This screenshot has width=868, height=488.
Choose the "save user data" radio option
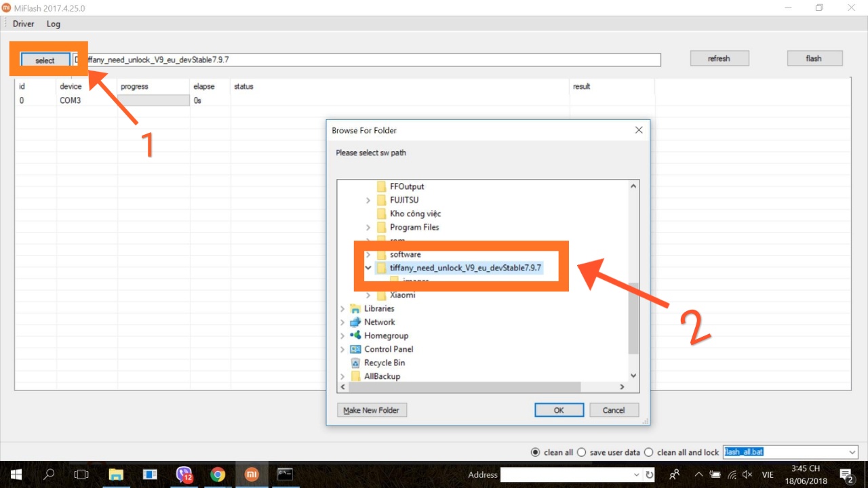click(x=581, y=452)
